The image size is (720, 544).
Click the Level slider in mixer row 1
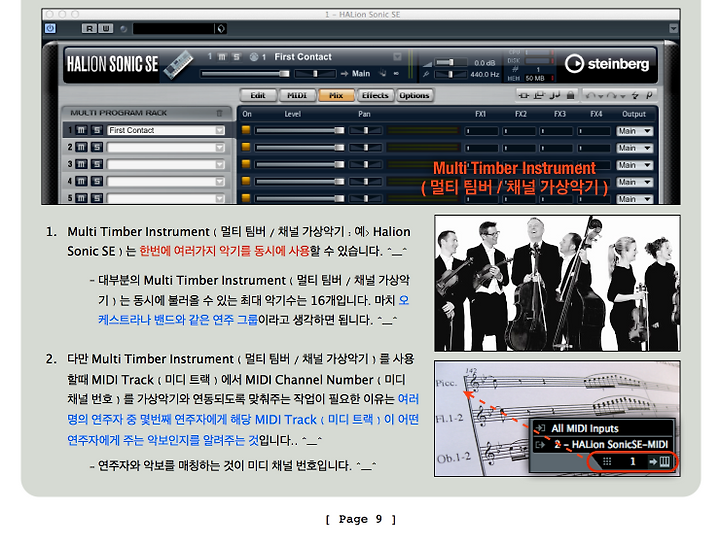[x=300, y=130]
